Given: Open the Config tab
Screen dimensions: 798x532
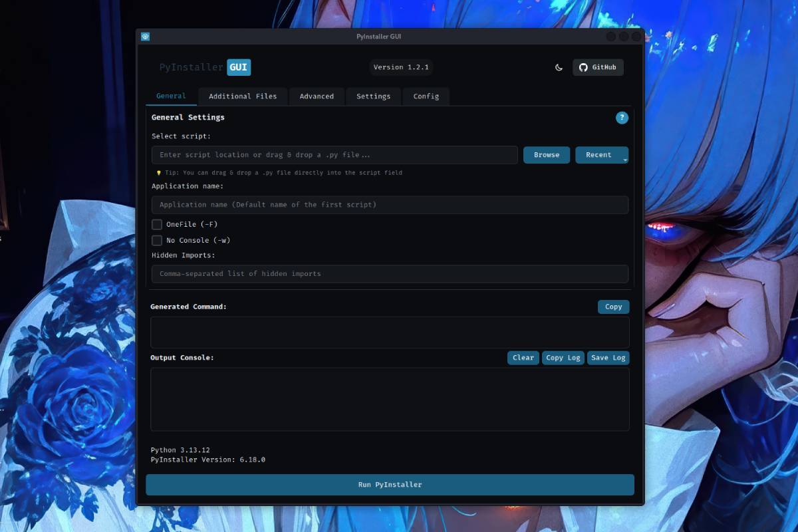Looking at the screenshot, I should tap(426, 96).
